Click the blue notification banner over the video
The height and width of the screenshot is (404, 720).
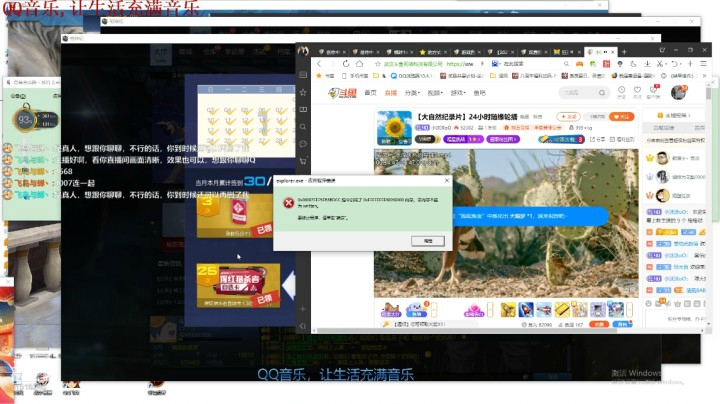tap(529, 216)
